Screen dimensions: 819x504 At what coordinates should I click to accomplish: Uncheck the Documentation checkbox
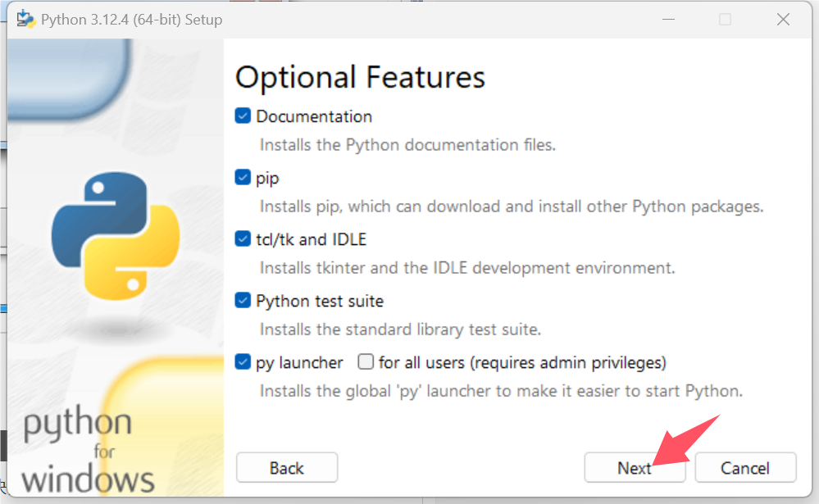click(x=243, y=116)
